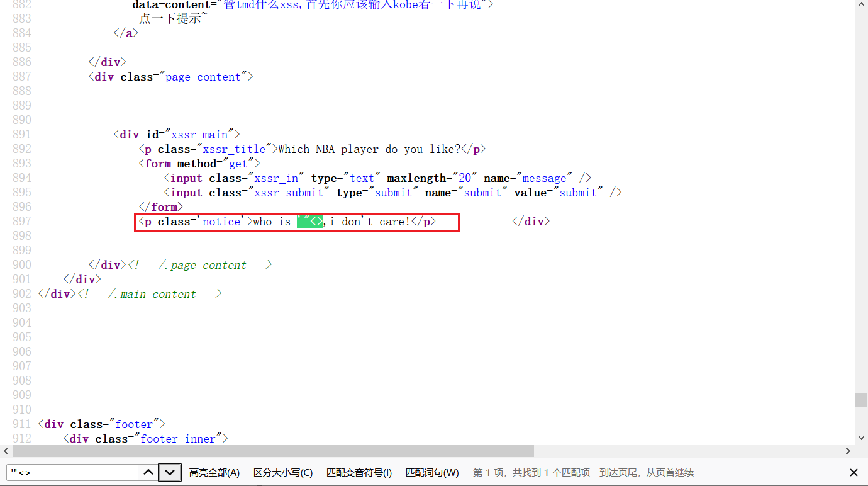Screen dimensions: 868x486
Task: Click line number 912
Action: point(21,439)
